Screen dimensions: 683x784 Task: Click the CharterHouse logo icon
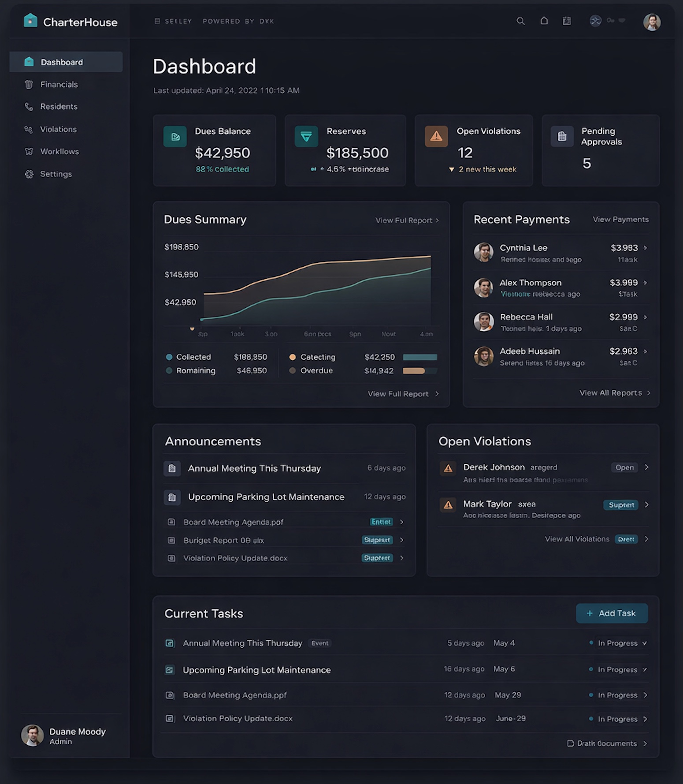click(30, 21)
